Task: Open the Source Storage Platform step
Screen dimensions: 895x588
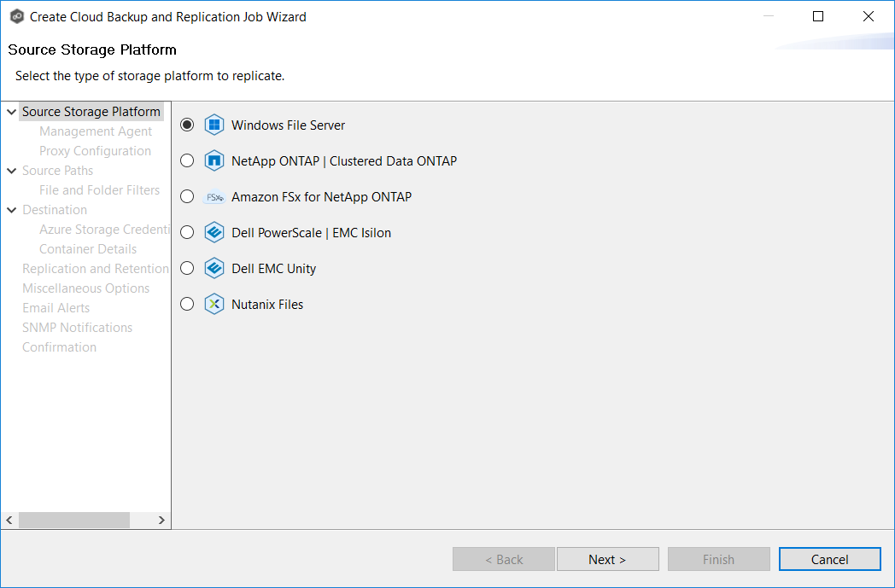Action: pyautogui.click(x=91, y=112)
